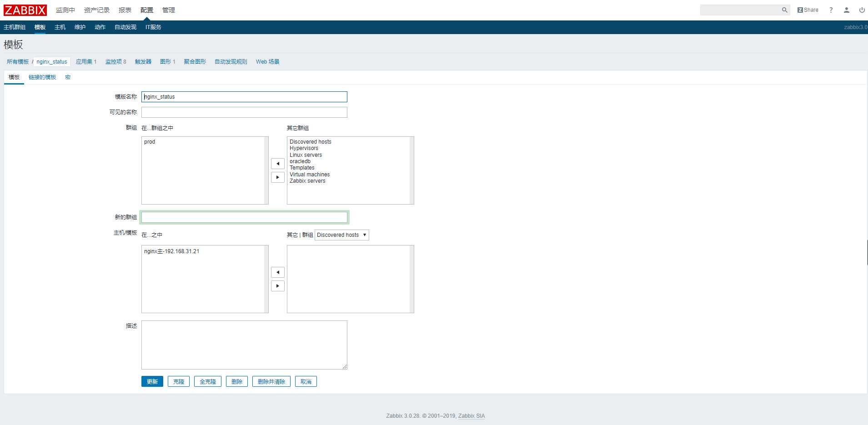
Task: Go to 主机群组 submenu
Action: (x=15, y=27)
